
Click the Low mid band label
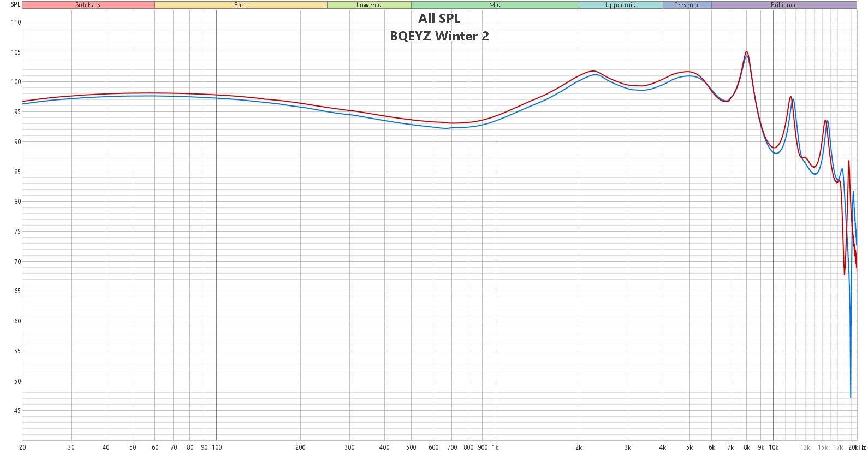369,5
